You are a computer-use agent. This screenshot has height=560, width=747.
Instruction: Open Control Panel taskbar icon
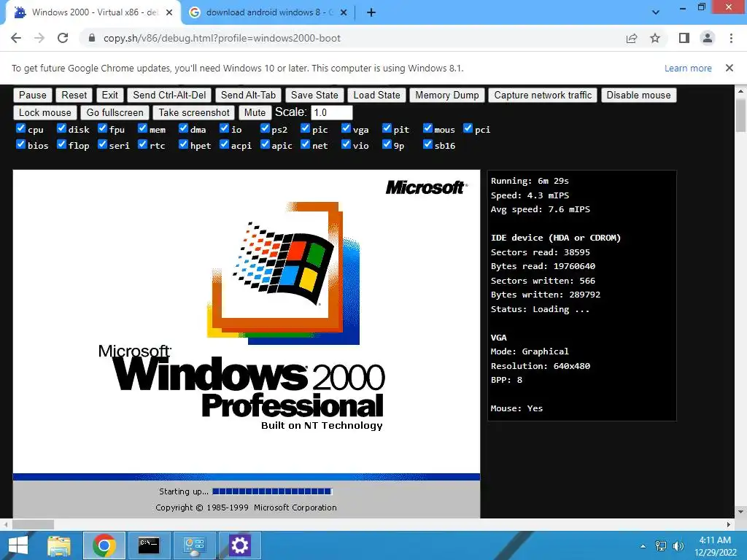point(194,545)
